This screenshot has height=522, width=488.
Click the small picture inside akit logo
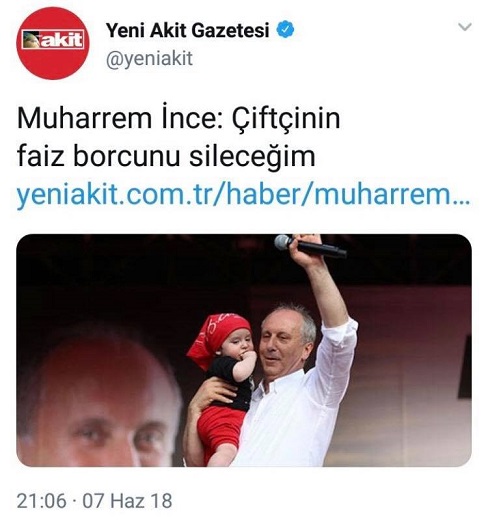(x=31, y=40)
